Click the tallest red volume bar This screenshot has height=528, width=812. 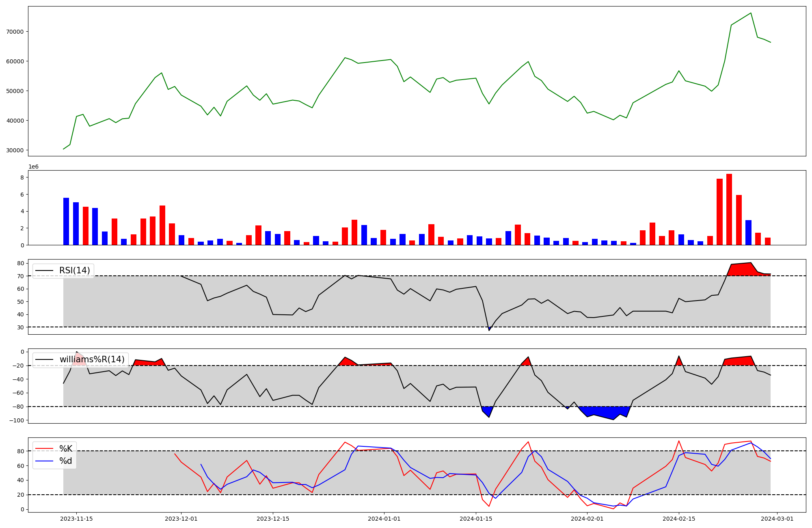pos(729,209)
